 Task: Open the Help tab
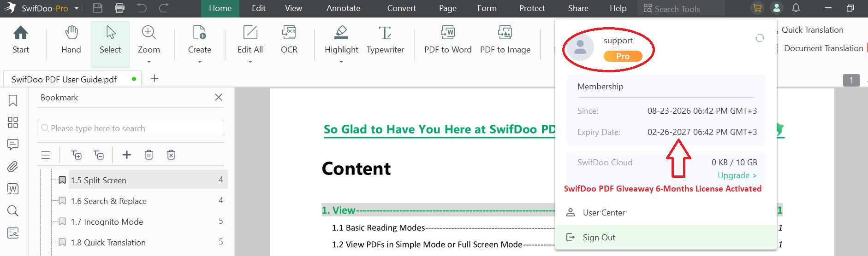click(x=618, y=8)
